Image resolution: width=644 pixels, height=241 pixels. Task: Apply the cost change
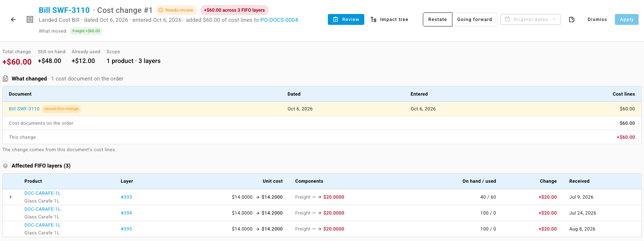tap(627, 19)
